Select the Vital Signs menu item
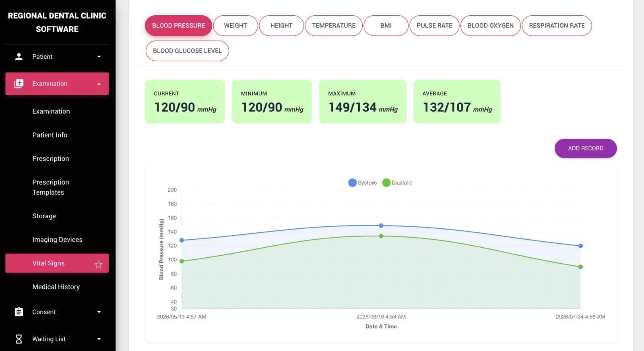 pos(57,263)
